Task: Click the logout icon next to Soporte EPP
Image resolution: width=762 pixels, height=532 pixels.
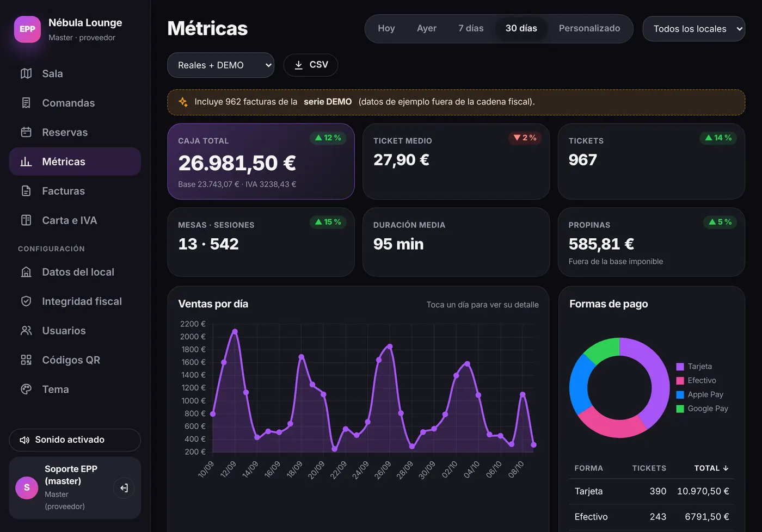Action: 124,488
